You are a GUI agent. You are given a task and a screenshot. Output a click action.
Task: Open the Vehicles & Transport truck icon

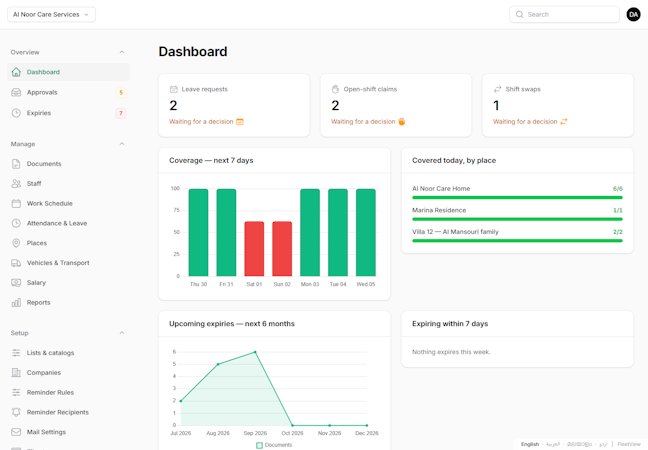point(16,263)
